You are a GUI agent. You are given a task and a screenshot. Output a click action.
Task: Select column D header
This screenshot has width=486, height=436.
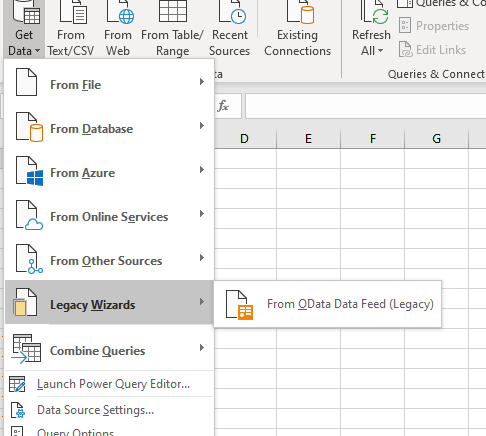point(244,138)
